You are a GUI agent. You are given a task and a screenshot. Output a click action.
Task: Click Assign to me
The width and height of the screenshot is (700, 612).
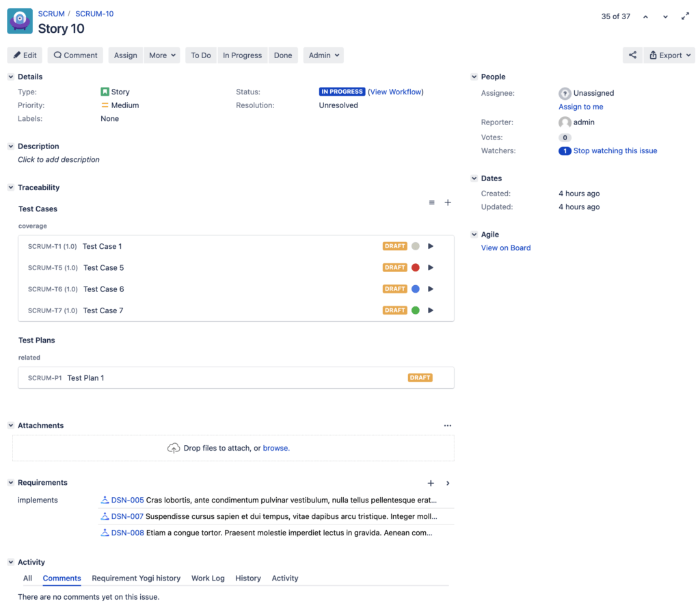point(581,107)
